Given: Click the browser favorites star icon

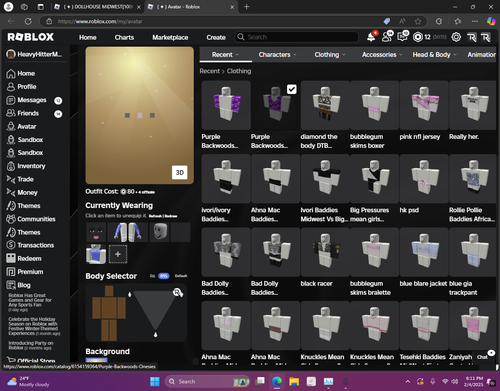Looking at the screenshot, I should click(418, 21).
